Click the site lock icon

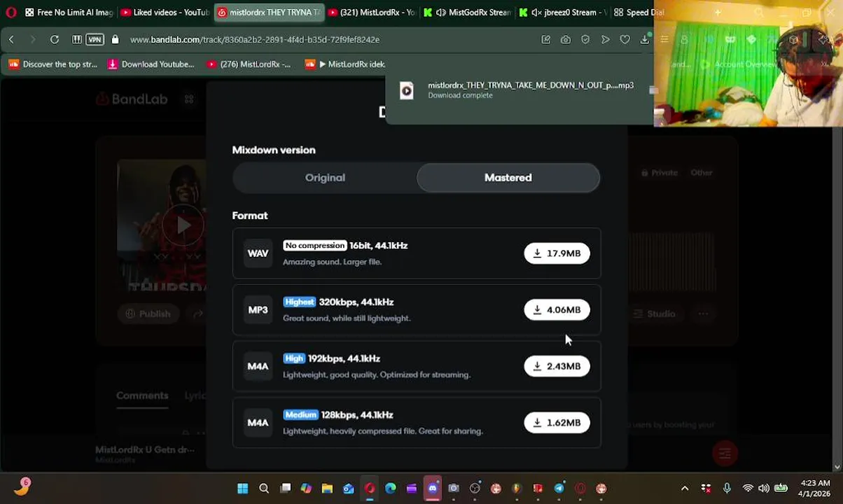point(115,40)
